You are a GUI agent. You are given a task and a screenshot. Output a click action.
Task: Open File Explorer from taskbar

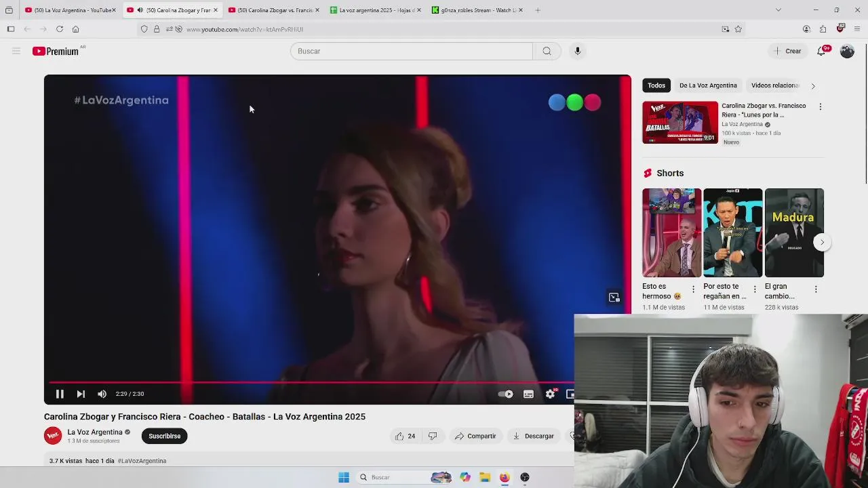pos(485,477)
